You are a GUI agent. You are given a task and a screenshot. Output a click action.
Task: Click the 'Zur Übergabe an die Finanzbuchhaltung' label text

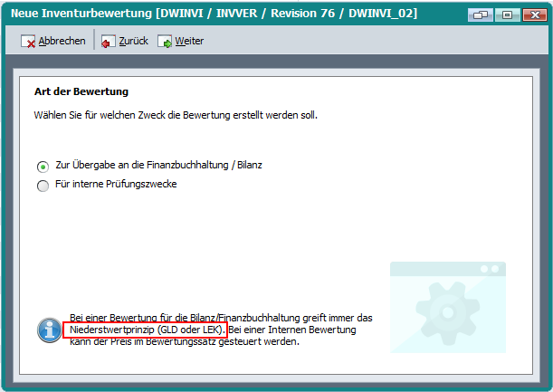point(158,166)
